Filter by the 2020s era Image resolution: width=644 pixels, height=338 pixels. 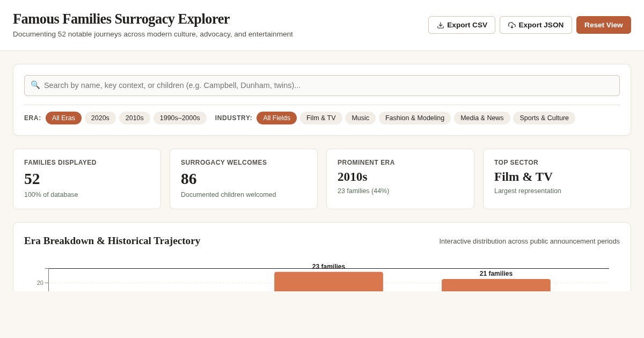click(100, 118)
